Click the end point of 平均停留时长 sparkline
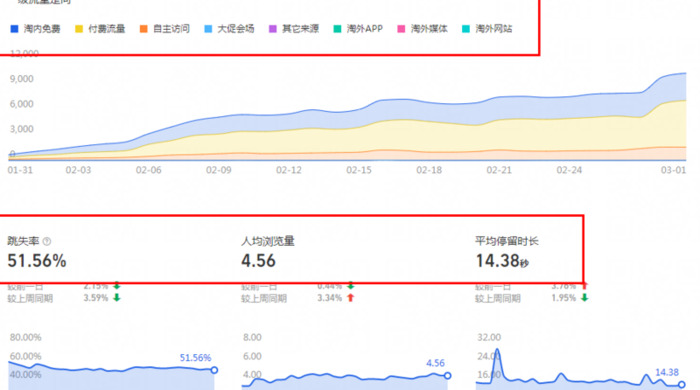The width and height of the screenshot is (700, 390). (x=682, y=384)
